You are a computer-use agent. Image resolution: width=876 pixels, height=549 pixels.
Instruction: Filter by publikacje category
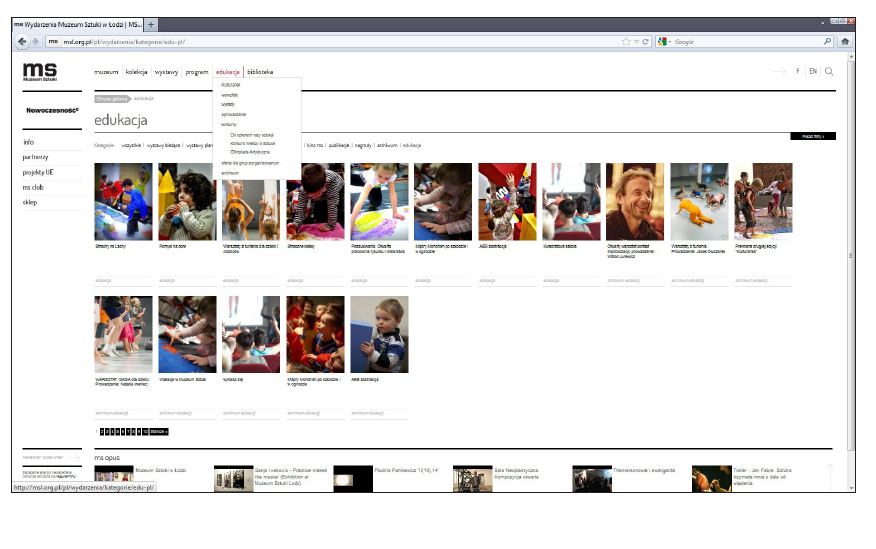pyautogui.click(x=339, y=145)
